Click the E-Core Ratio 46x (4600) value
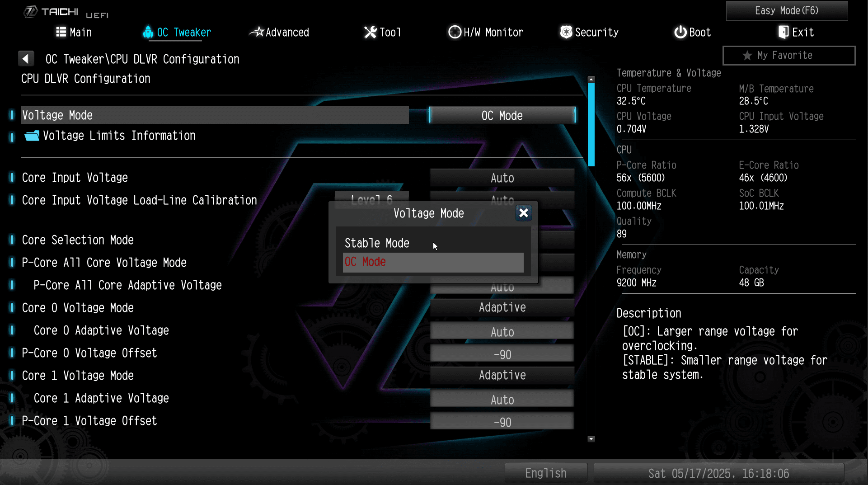 pyautogui.click(x=763, y=178)
